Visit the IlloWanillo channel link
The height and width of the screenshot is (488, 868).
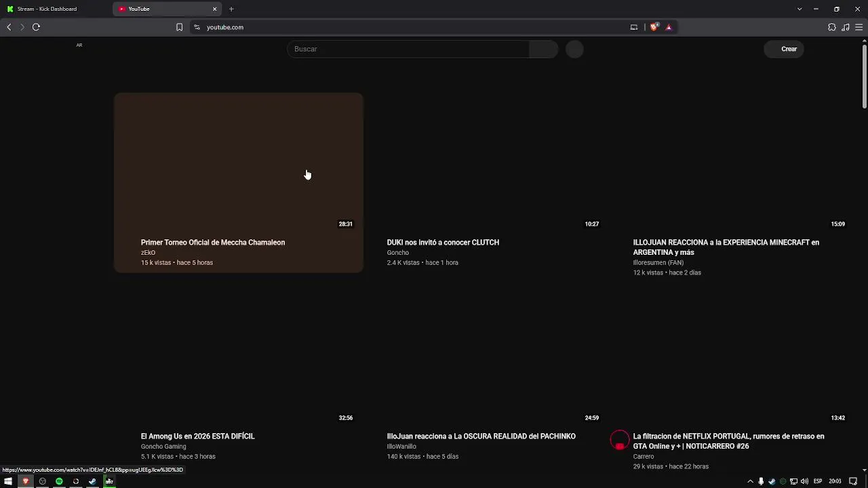(401, 447)
